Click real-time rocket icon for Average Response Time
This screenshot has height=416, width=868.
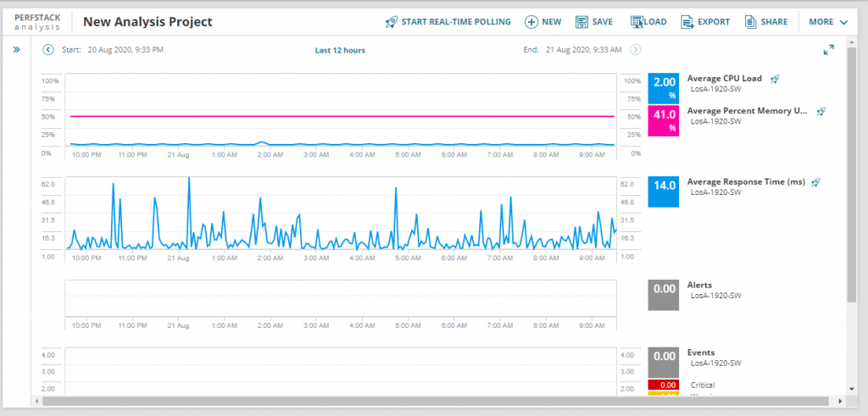pos(815,181)
